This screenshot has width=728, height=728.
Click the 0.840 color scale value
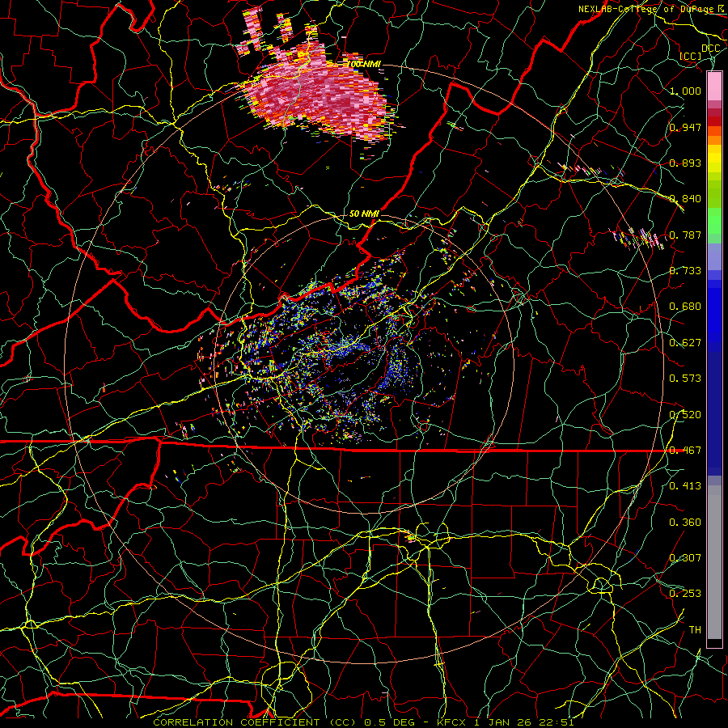(x=685, y=199)
